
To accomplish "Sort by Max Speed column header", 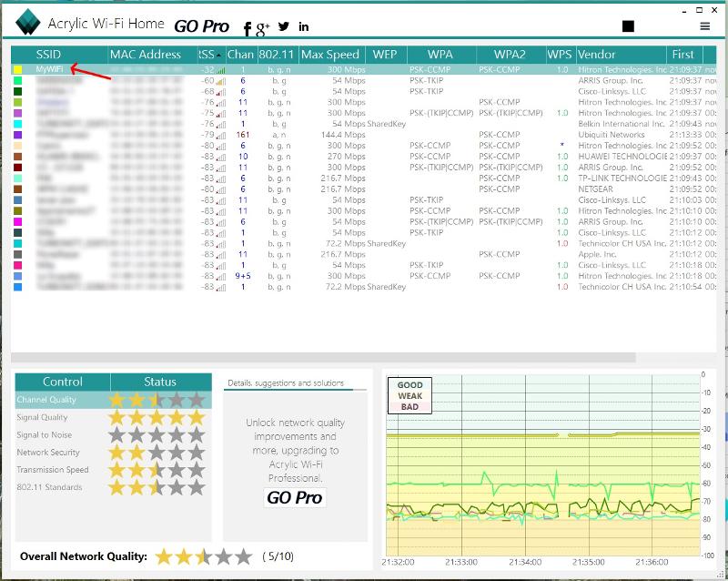I will (x=331, y=55).
